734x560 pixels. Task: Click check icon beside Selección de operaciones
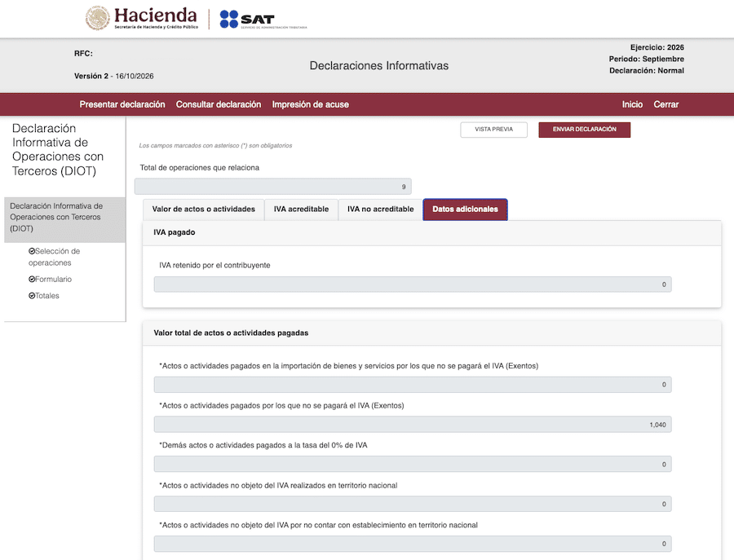[32, 251]
